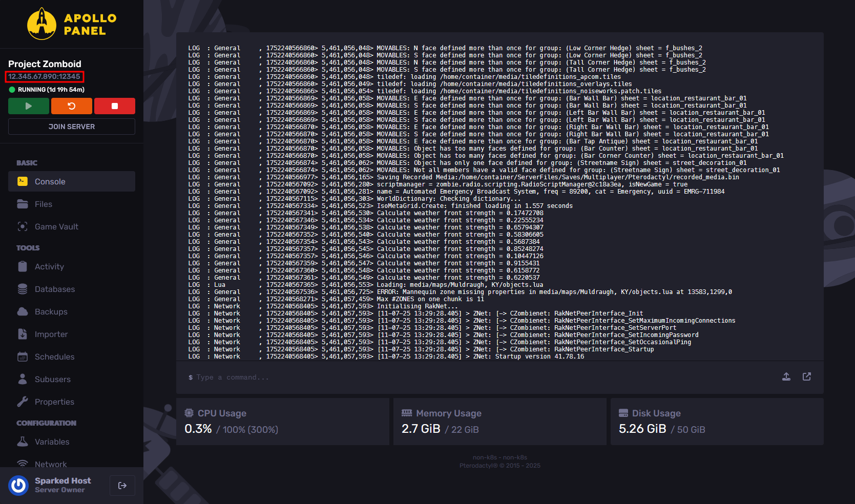Click the JOIN SERVER button
This screenshot has width=855, height=504.
(x=72, y=127)
